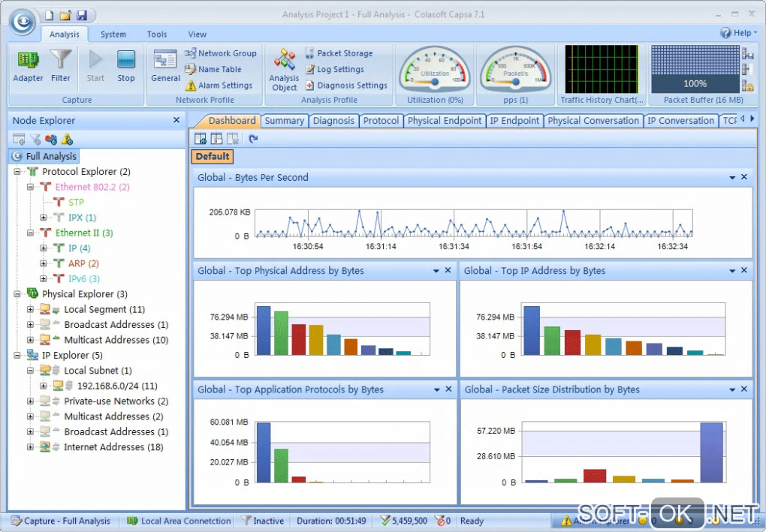Open General network profile settings
This screenshot has height=532, width=766.
165,66
